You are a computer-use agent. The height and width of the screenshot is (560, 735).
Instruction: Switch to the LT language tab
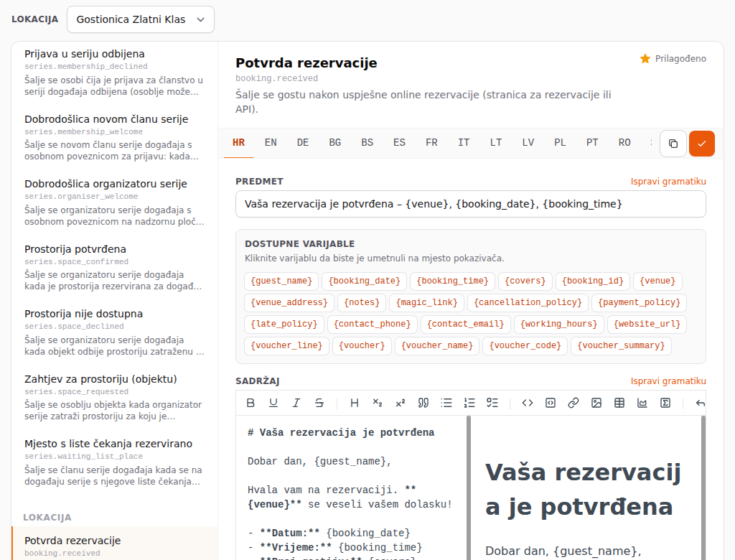point(496,143)
